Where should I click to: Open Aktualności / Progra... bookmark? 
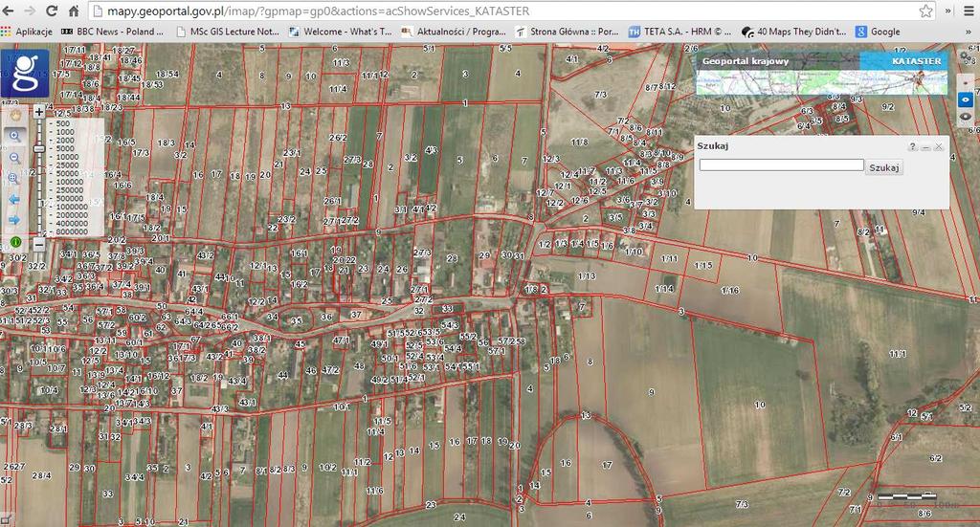pos(454,32)
